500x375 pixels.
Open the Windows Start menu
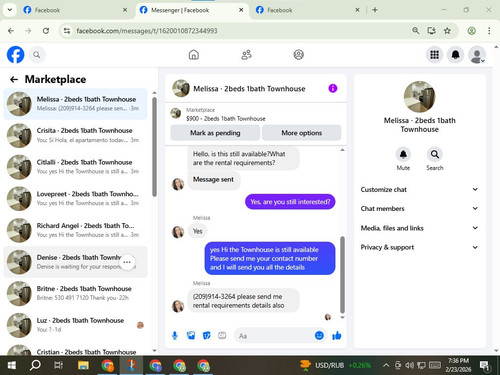pyautogui.click(x=12, y=365)
